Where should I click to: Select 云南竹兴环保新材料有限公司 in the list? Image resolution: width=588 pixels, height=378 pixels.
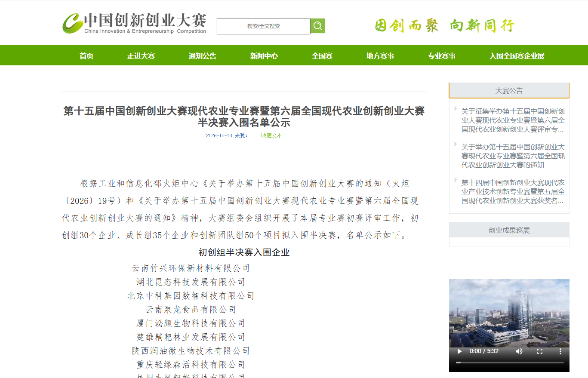tap(191, 268)
